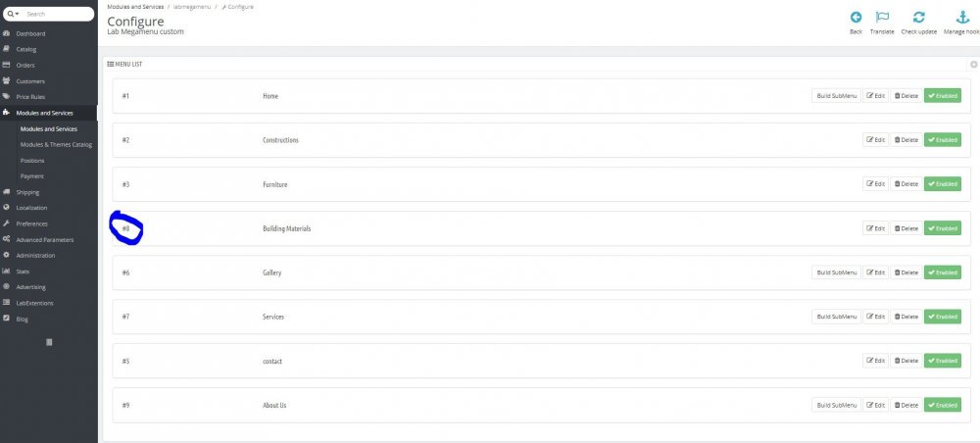Open the Catalog sidebar section

click(x=26, y=49)
